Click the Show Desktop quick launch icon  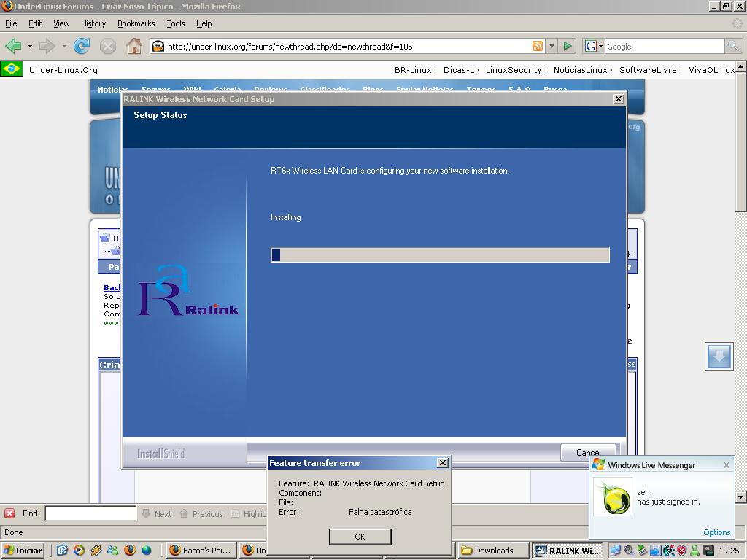(x=62, y=551)
